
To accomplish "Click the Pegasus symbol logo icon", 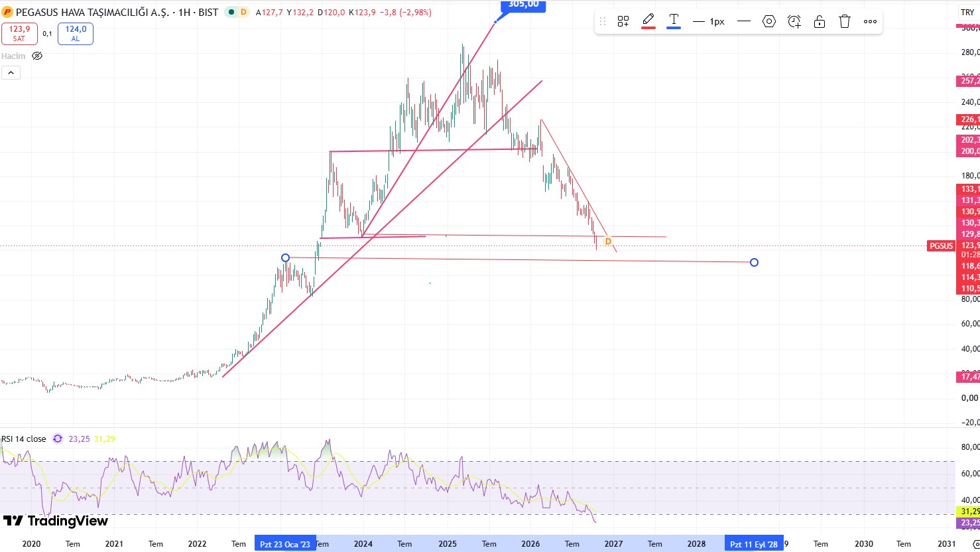I will (7, 12).
